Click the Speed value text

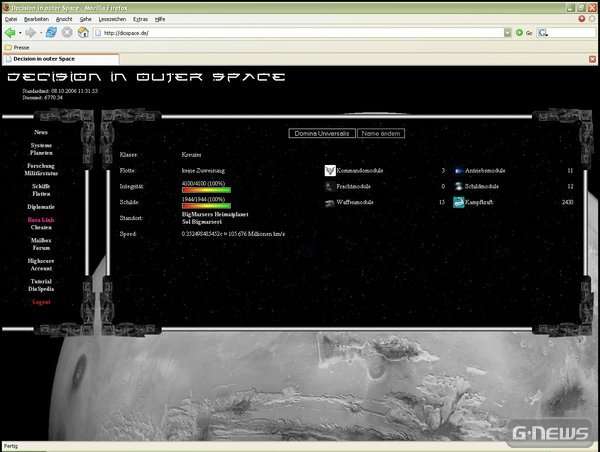coord(233,234)
